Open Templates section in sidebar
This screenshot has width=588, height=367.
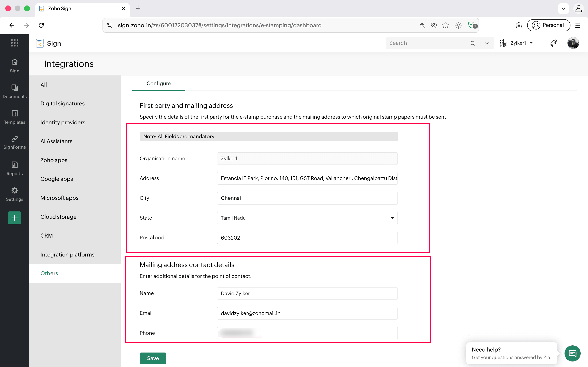pos(14,117)
